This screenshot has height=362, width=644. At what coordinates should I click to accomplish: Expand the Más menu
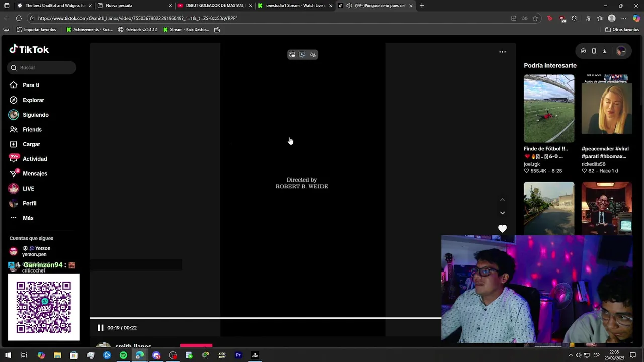click(x=22, y=218)
